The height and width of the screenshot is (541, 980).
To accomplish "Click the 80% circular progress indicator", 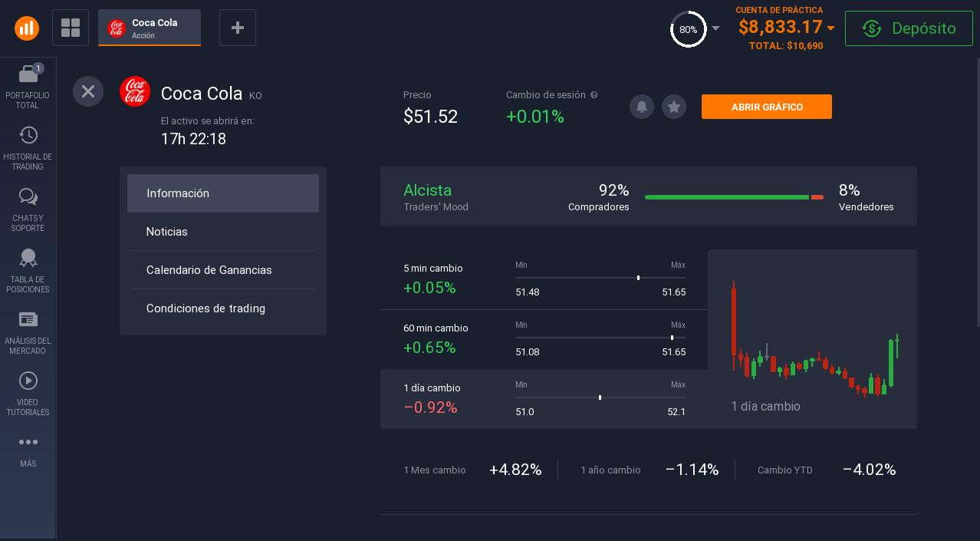I will pos(688,29).
